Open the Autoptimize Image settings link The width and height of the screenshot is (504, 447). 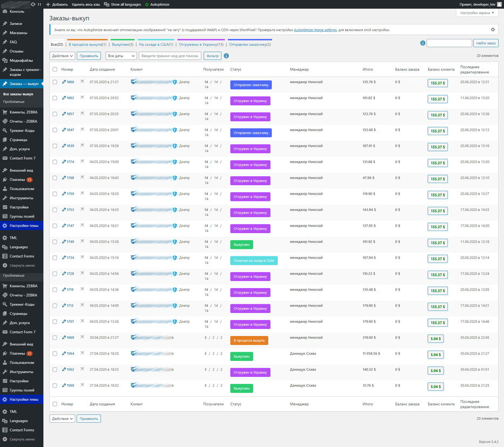pyautogui.click(x=315, y=30)
